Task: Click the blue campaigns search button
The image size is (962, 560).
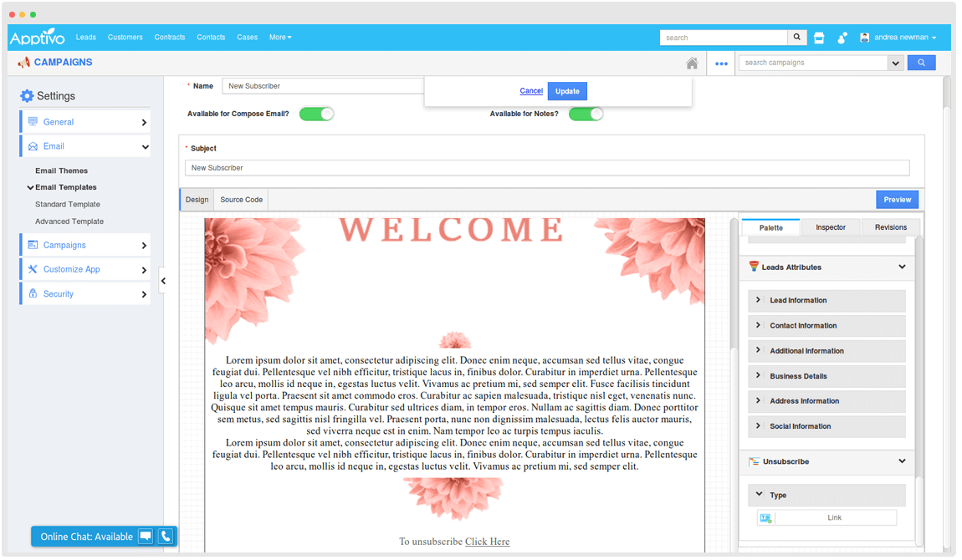Action: tap(921, 63)
